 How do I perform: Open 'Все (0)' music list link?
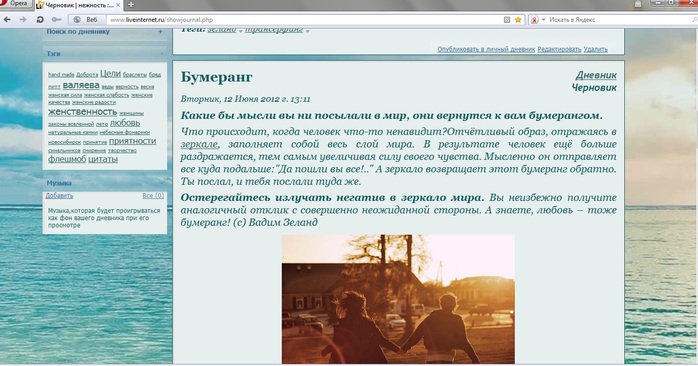(x=153, y=196)
